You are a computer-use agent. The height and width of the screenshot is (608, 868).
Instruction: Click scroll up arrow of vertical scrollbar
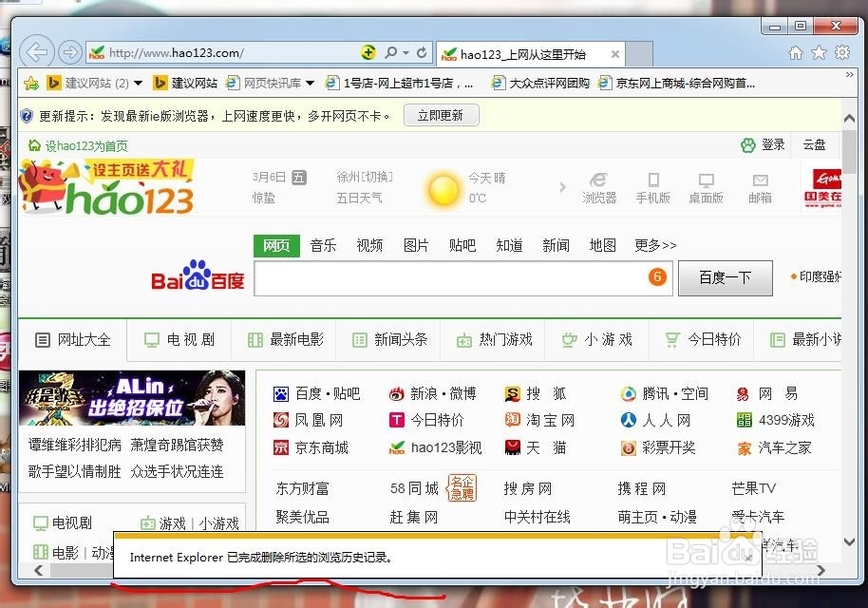(x=849, y=119)
